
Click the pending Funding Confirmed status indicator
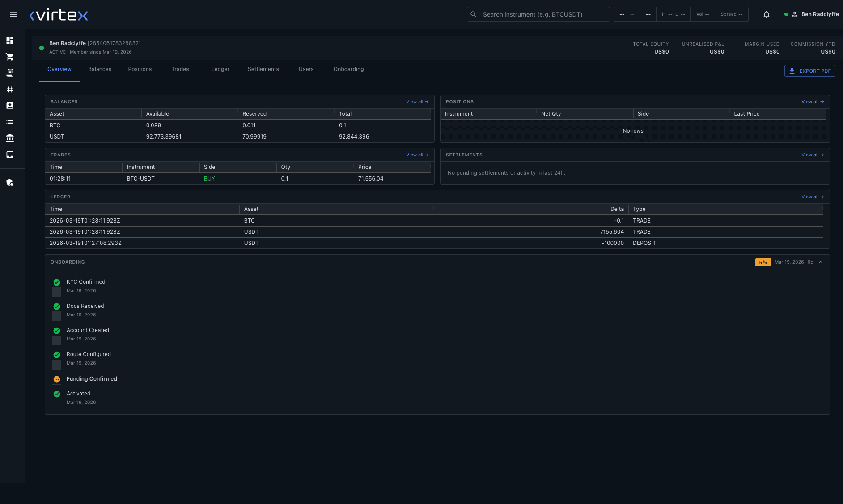pyautogui.click(x=57, y=379)
